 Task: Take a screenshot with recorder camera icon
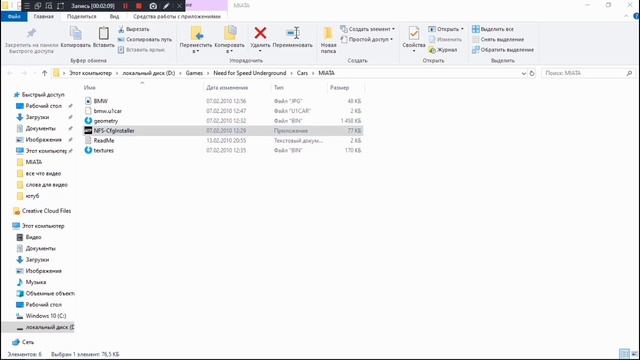pyautogui.click(x=153, y=6)
